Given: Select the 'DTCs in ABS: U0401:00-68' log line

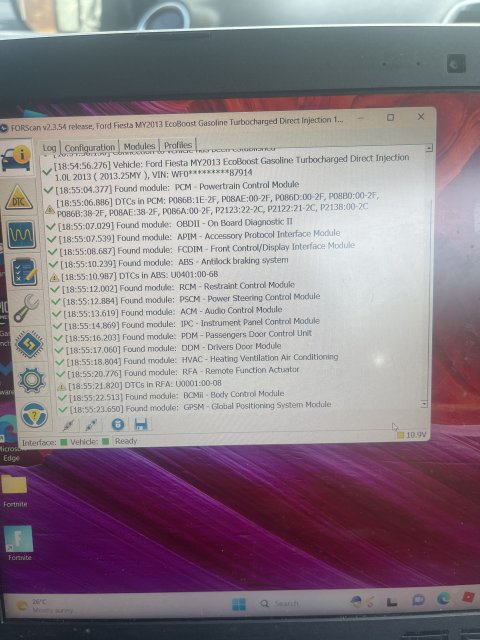Looking at the screenshot, I should tap(134, 276).
